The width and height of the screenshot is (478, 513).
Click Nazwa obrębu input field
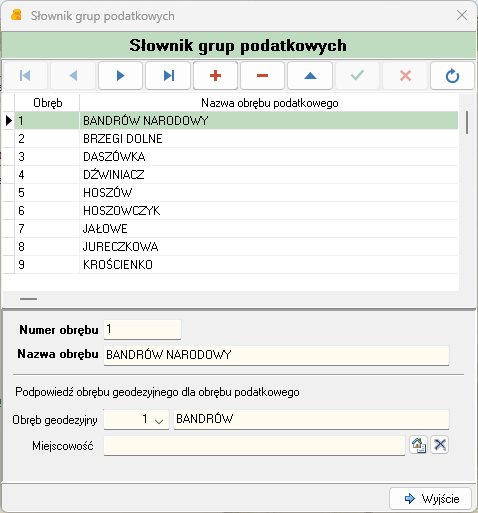coord(276,355)
